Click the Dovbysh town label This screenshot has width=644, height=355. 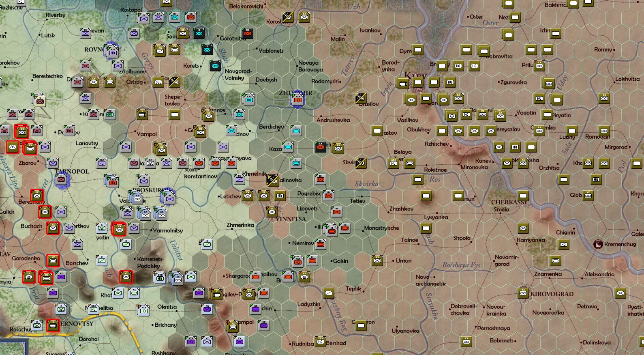click(x=266, y=80)
